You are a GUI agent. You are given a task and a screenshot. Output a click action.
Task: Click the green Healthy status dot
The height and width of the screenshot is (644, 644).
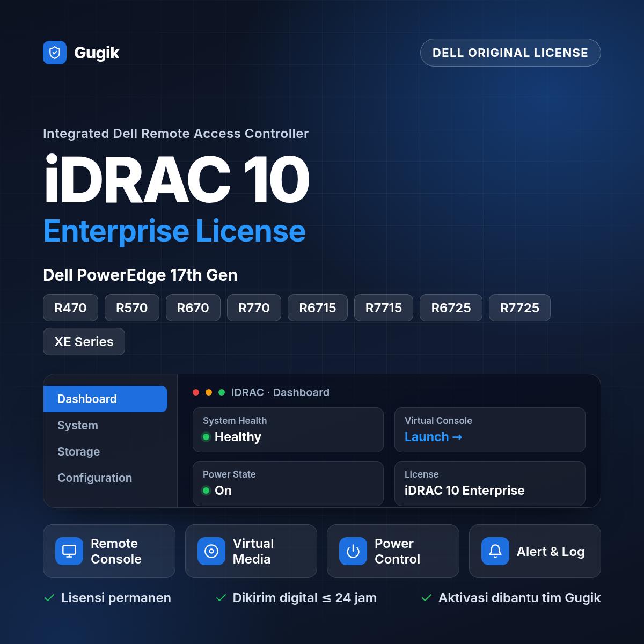point(206,437)
